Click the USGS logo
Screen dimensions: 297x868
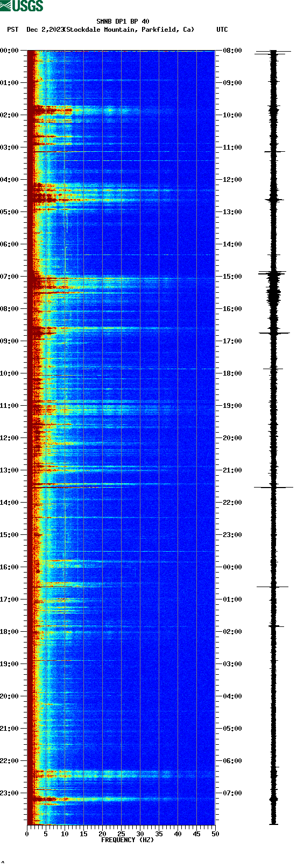(x=22, y=6)
